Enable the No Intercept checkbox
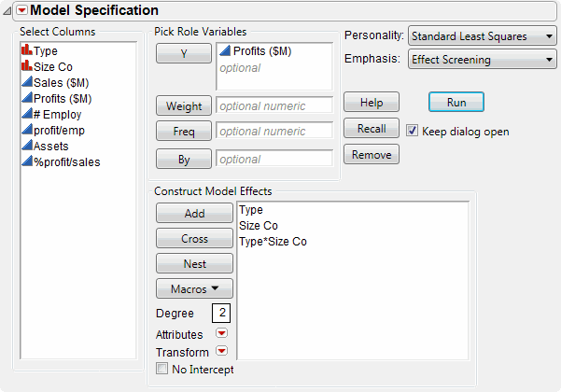This screenshot has width=561, height=392. pyautogui.click(x=163, y=370)
